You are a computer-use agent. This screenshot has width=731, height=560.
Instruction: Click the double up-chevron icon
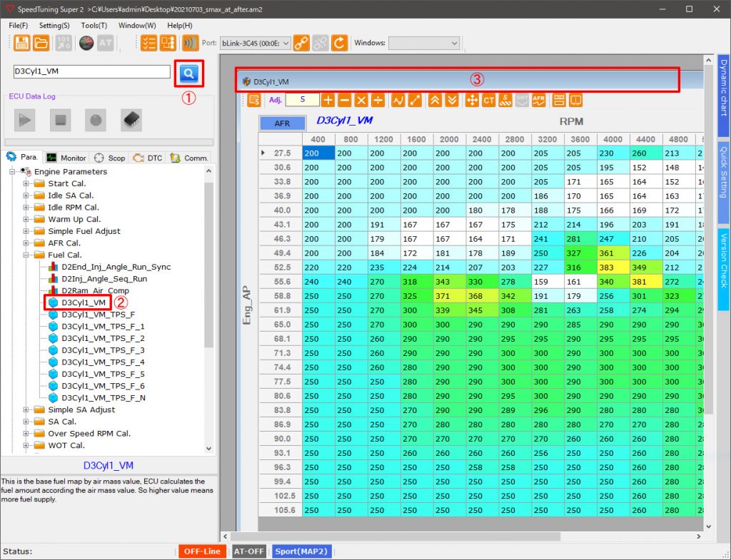[x=435, y=100]
